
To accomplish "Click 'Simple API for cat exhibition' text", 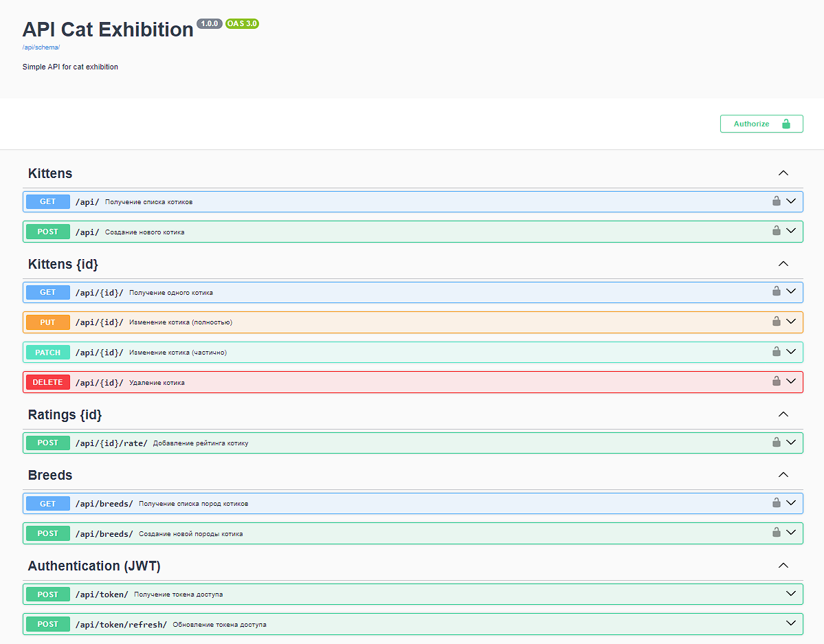I will pyautogui.click(x=70, y=67).
